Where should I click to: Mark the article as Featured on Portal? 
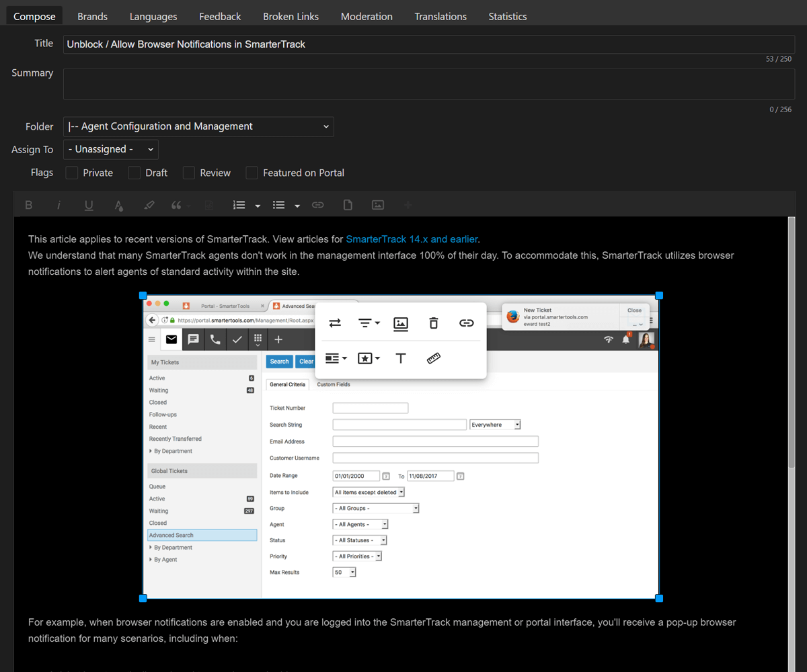pos(252,173)
